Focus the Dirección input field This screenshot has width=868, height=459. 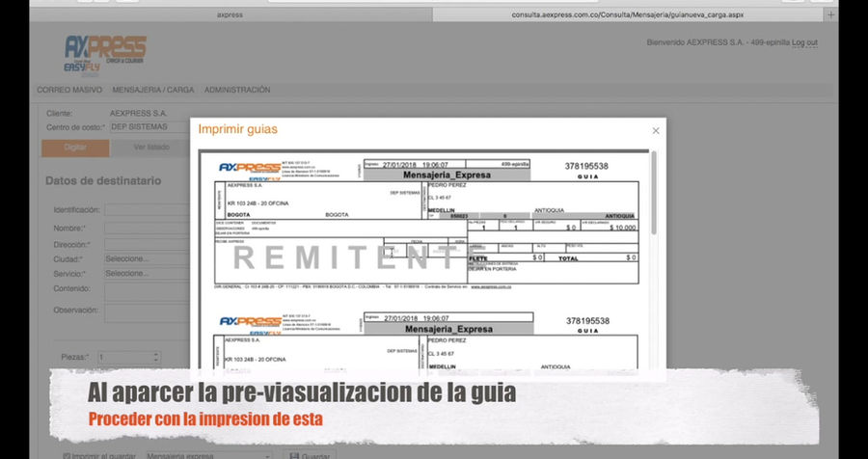click(148, 244)
